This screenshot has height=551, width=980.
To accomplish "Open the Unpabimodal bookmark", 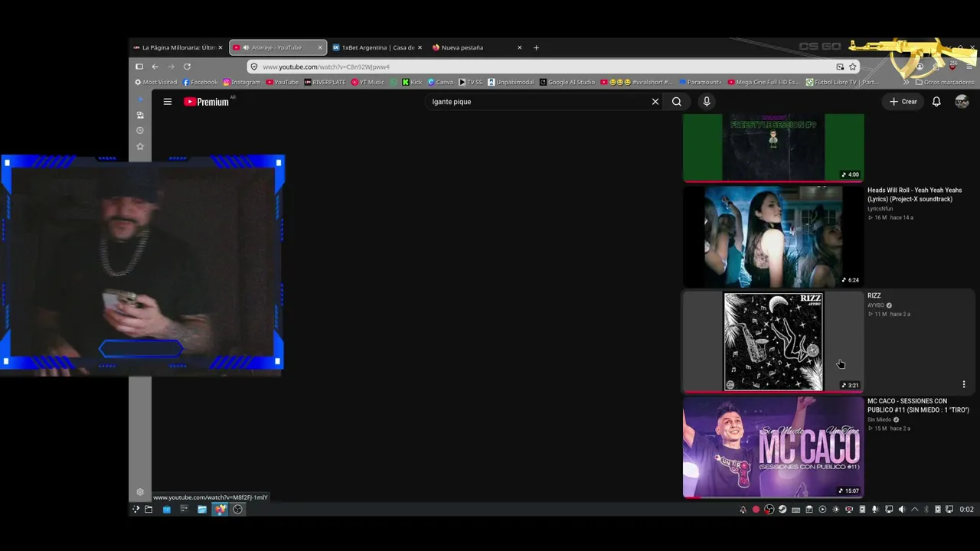I will point(511,82).
